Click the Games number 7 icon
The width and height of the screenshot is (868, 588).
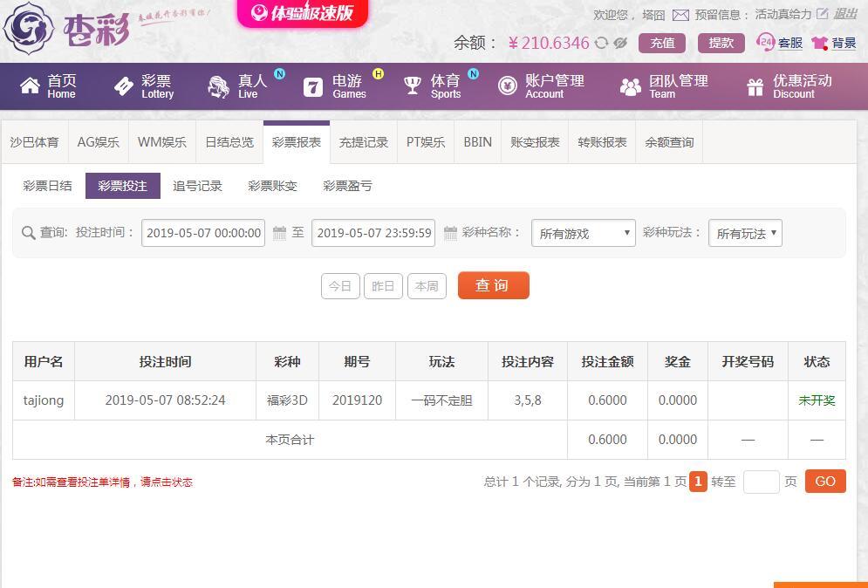point(313,87)
